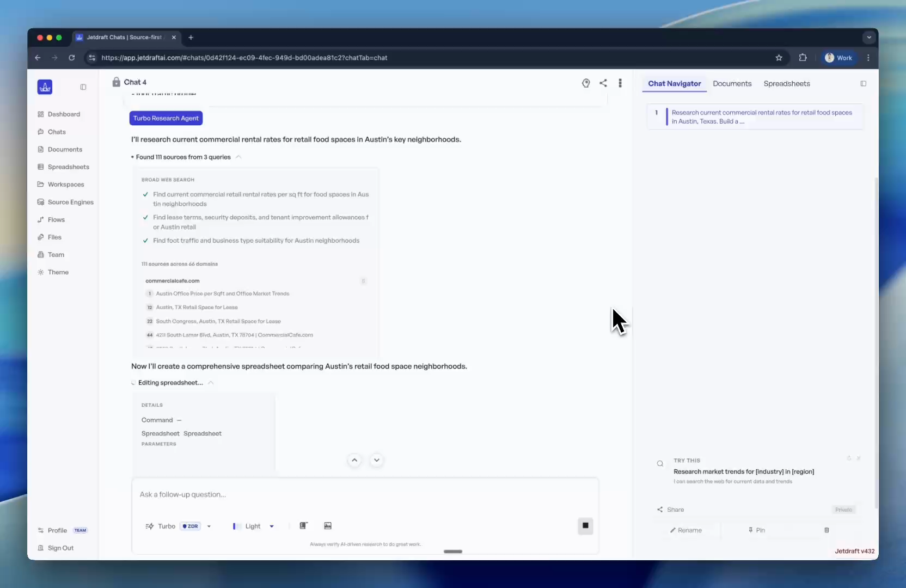Open the share options for Chat 4
Image resolution: width=906 pixels, height=588 pixels.
pyautogui.click(x=603, y=83)
